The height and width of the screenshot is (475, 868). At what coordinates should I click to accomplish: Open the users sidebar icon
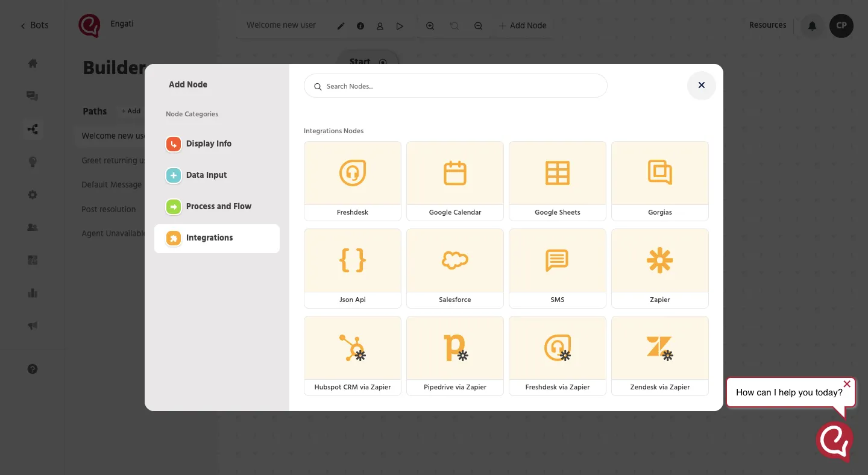click(33, 227)
